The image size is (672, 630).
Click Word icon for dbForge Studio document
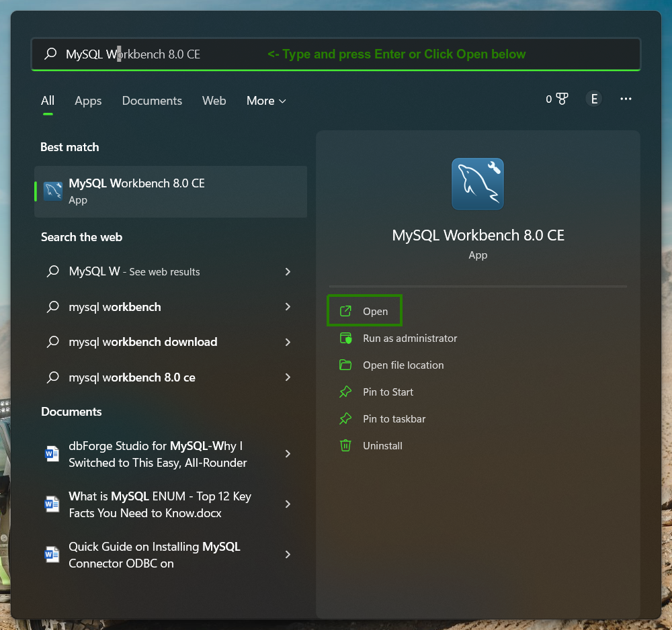point(52,453)
